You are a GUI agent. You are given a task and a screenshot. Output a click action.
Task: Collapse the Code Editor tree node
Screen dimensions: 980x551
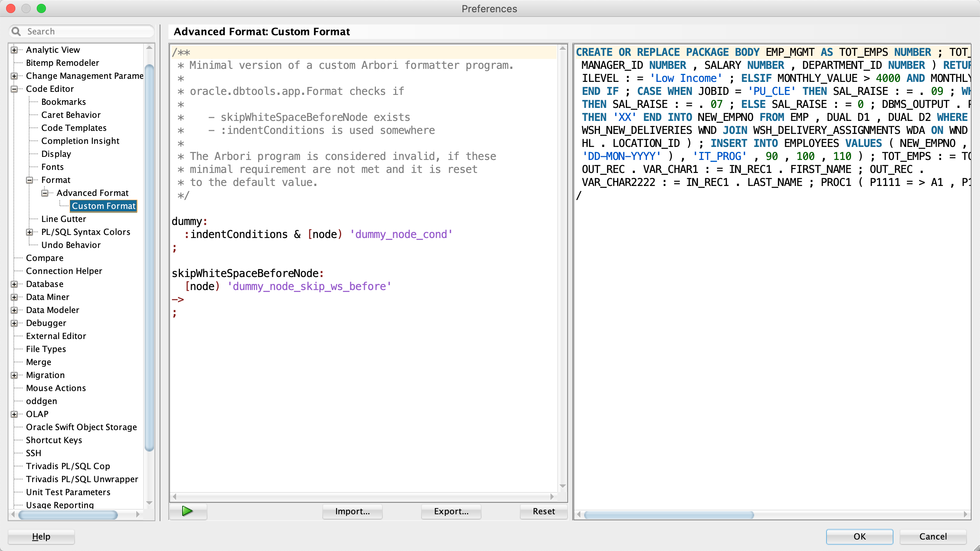[x=14, y=89]
